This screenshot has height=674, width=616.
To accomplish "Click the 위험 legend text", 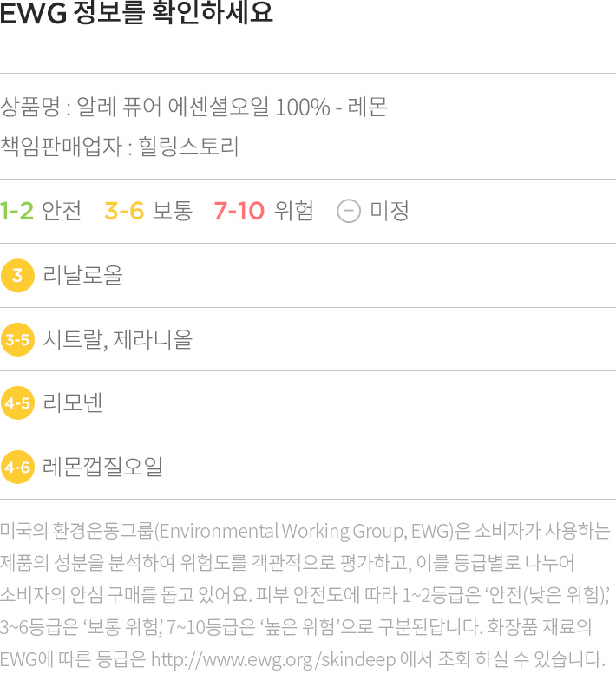I will coord(294,211).
